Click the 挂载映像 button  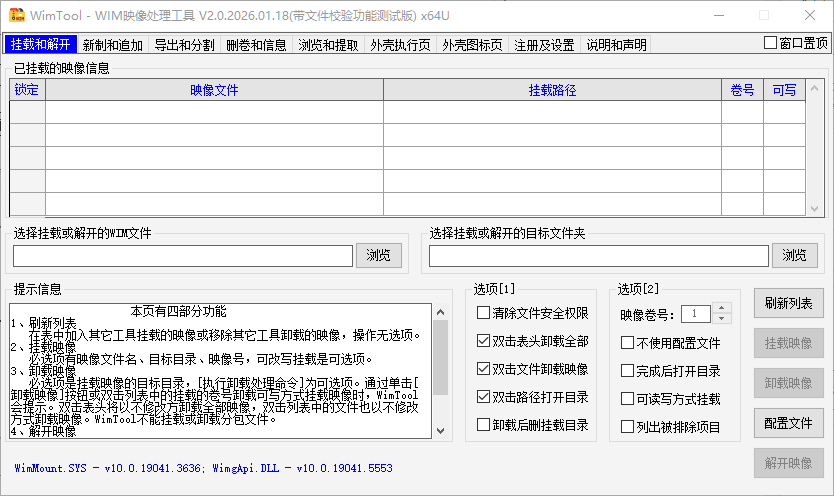point(789,343)
